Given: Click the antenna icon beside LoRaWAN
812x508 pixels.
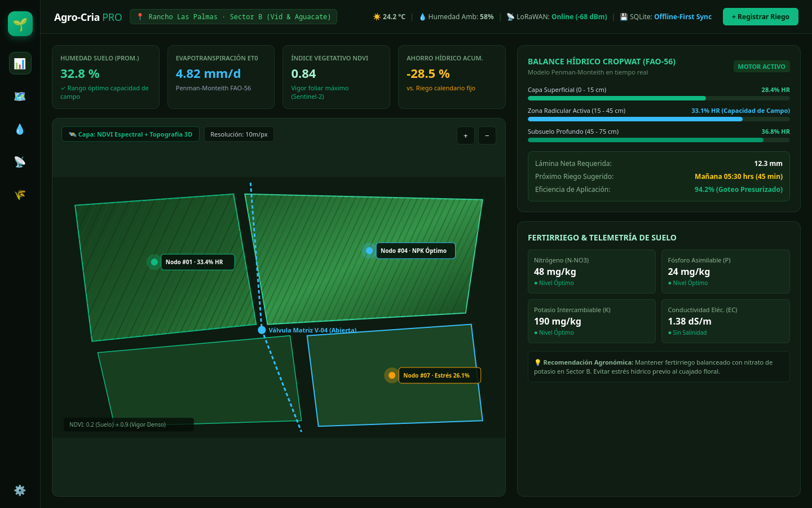Looking at the screenshot, I should [x=510, y=17].
